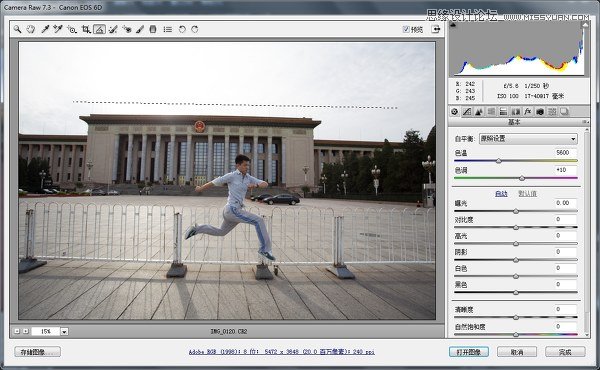The width and height of the screenshot is (600, 370).
Task: Select the Zoom tool in toolbar
Action: [17, 29]
